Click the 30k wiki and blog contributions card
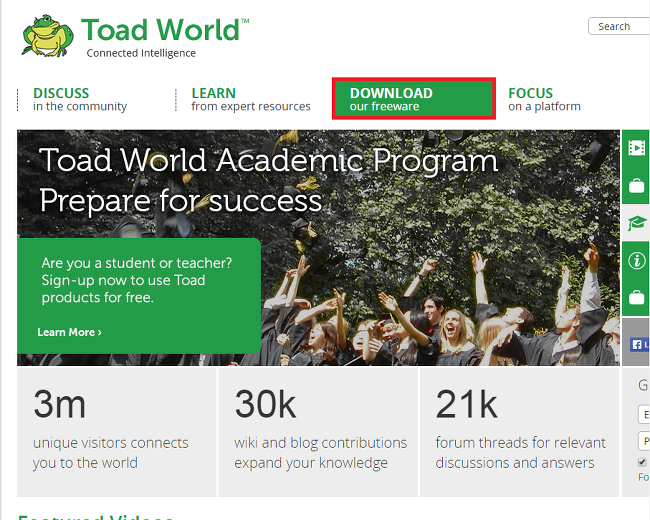 pos(318,432)
